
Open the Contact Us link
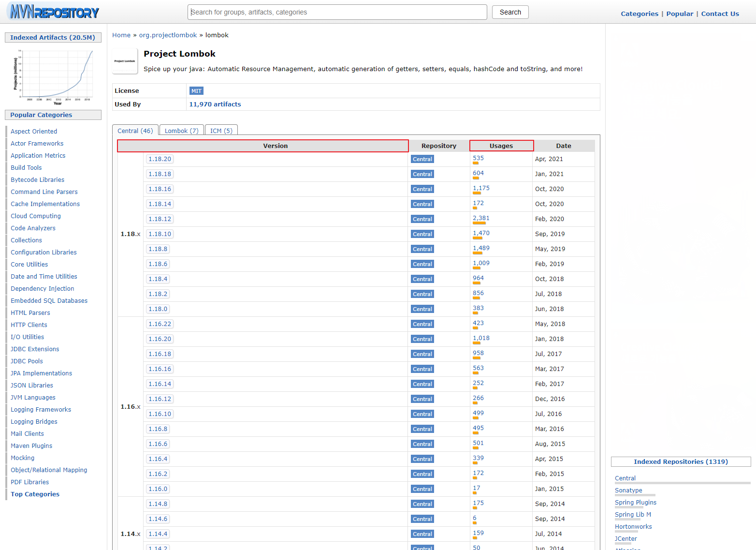pyautogui.click(x=720, y=14)
